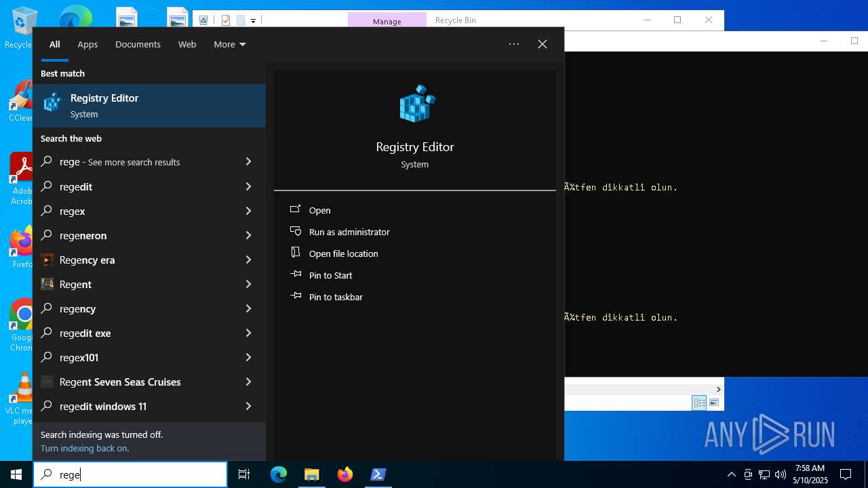Image resolution: width=868 pixels, height=488 pixels.
Task: Click Open file location icon
Action: click(x=296, y=253)
